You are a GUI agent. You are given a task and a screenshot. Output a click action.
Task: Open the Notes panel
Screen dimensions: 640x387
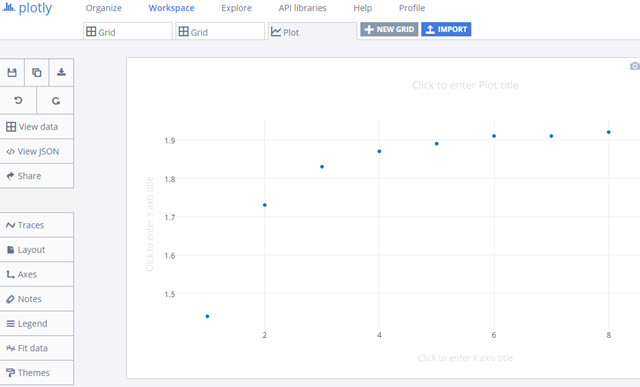click(x=37, y=299)
